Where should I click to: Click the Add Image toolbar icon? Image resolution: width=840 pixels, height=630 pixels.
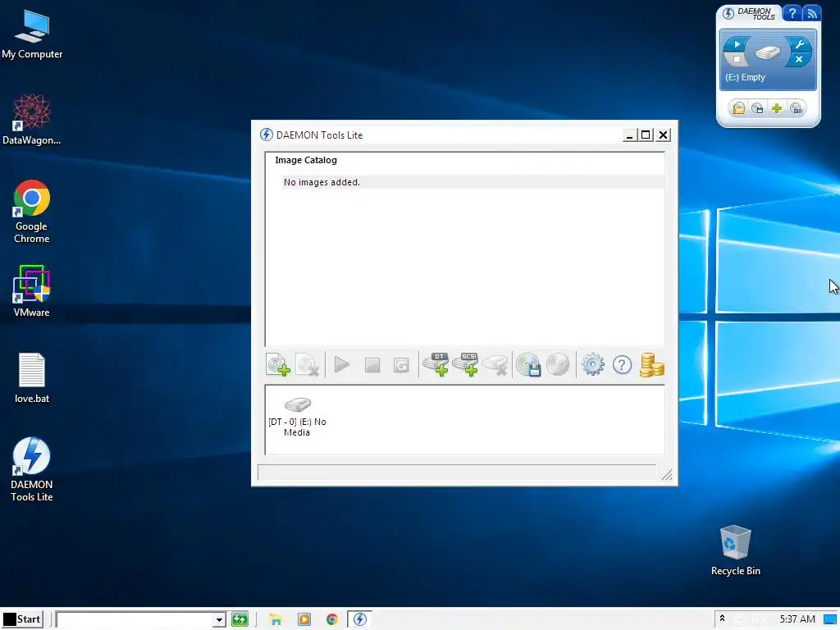278,365
